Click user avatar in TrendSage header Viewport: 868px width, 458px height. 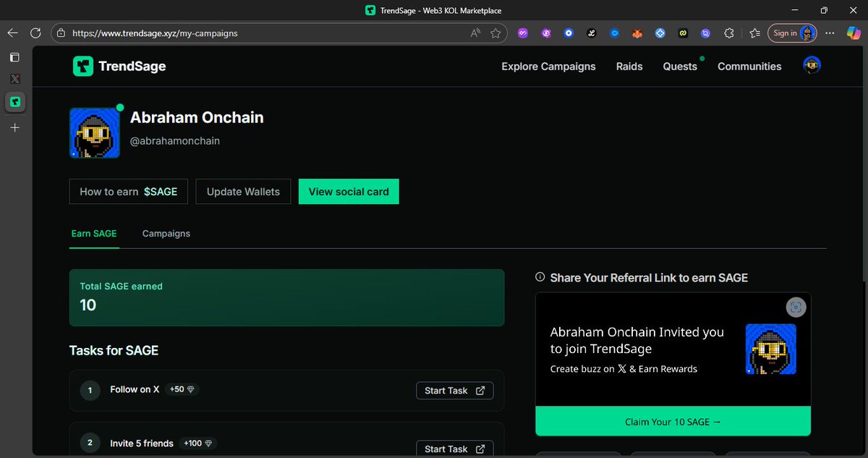[812, 66]
